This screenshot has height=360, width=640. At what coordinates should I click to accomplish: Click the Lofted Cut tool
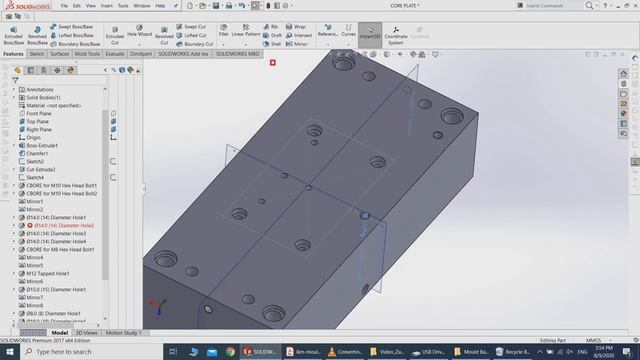coord(192,36)
